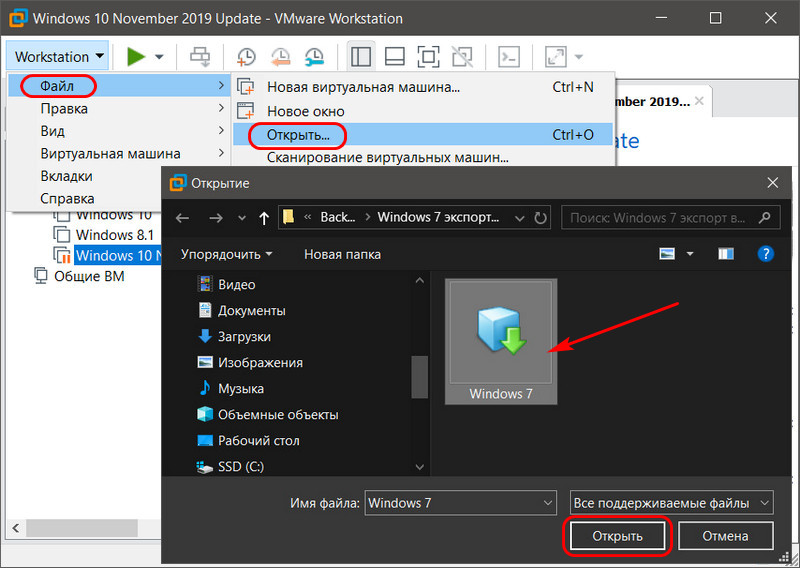Click the Новая папка button
The width and height of the screenshot is (800, 568).
[342, 254]
